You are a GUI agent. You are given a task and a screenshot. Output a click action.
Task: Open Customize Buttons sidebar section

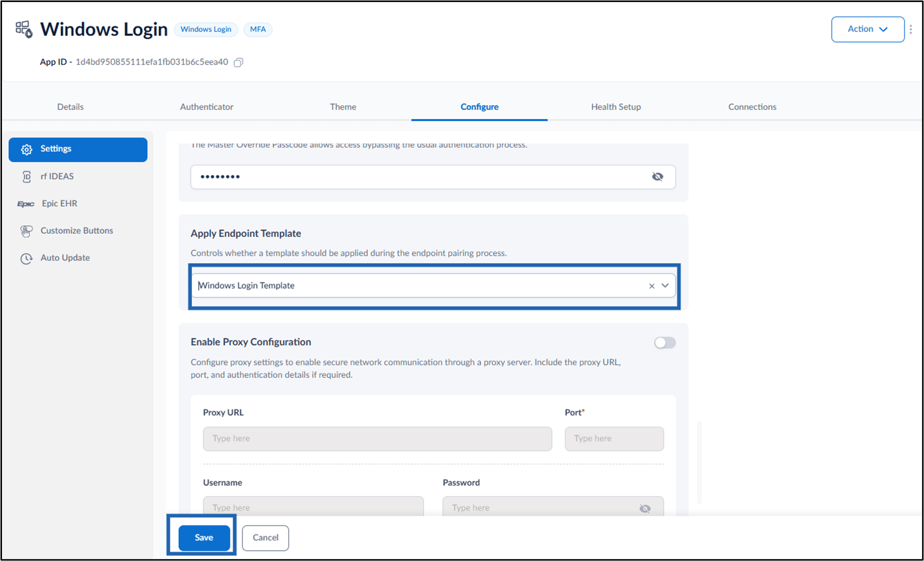(x=78, y=231)
